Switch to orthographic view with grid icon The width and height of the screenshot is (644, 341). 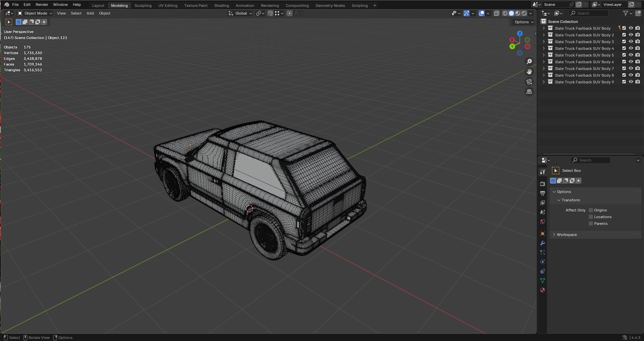529,92
